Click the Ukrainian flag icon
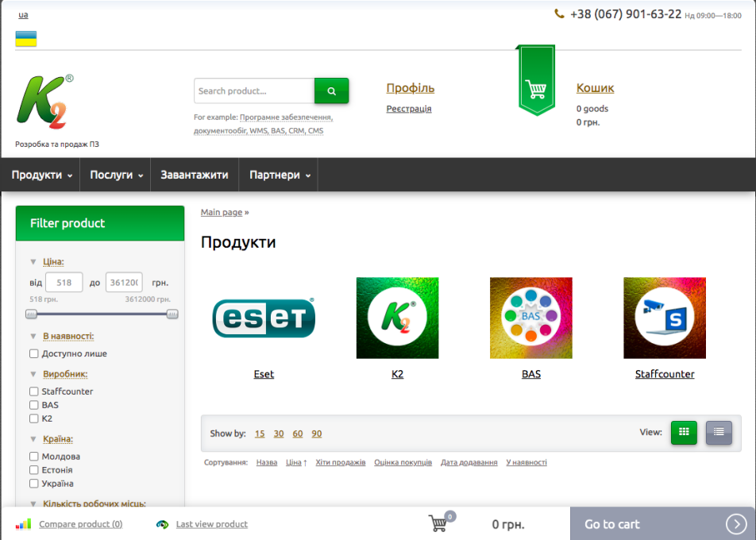Viewport: 756px width, 540px height. coord(26,39)
